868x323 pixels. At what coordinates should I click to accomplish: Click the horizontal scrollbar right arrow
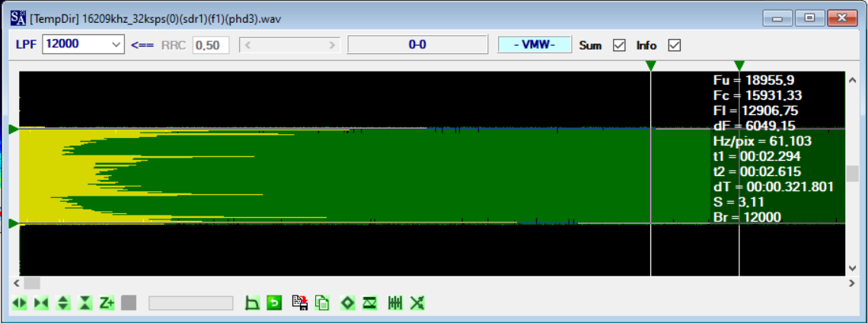click(852, 283)
